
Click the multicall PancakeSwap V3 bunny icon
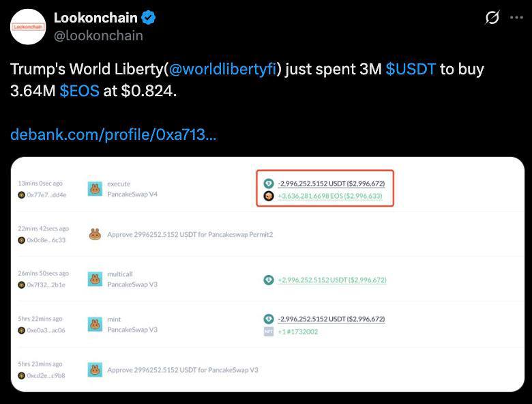point(95,279)
